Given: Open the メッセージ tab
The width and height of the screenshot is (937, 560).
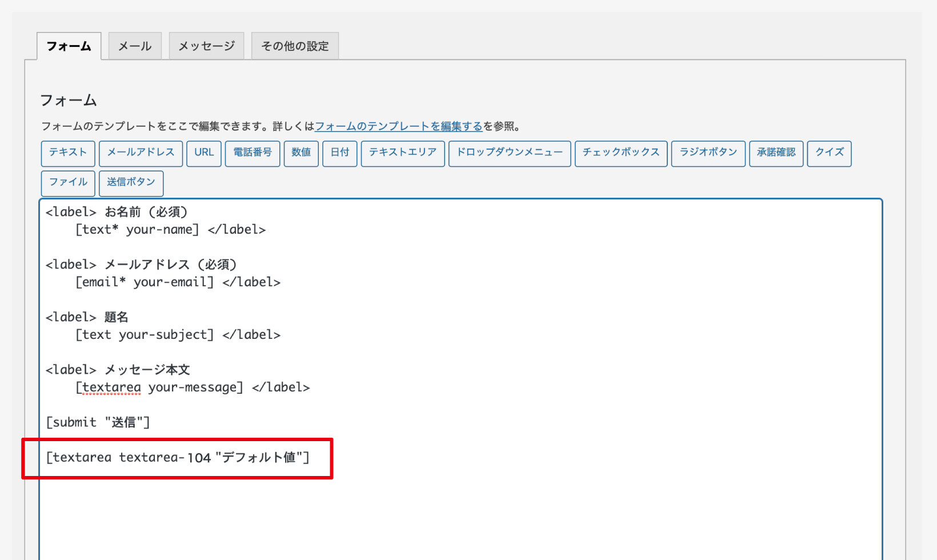Looking at the screenshot, I should pyautogui.click(x=206, y=46).
